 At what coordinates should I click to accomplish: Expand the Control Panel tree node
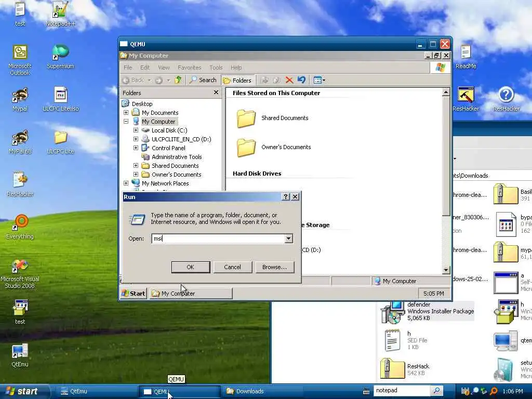pos(136,148)
